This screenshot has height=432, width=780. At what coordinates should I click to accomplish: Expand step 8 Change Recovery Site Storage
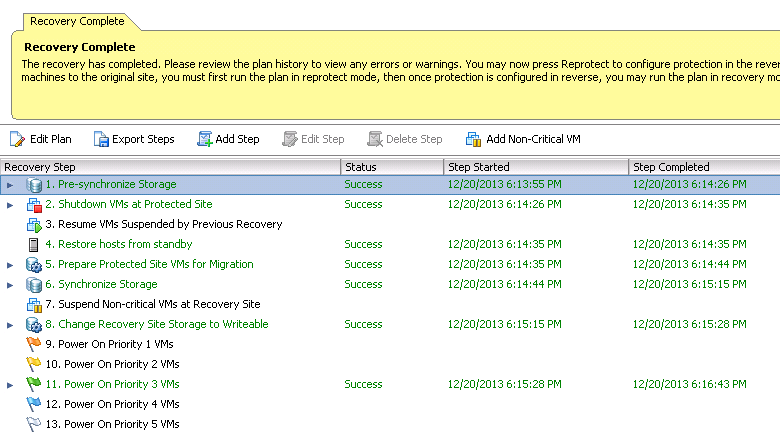point(10,325)
